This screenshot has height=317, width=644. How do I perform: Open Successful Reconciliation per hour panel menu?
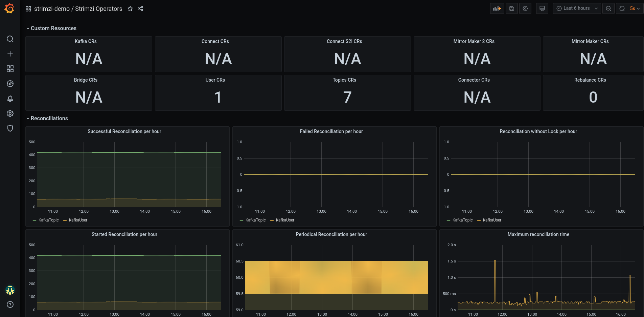(124, 131)
